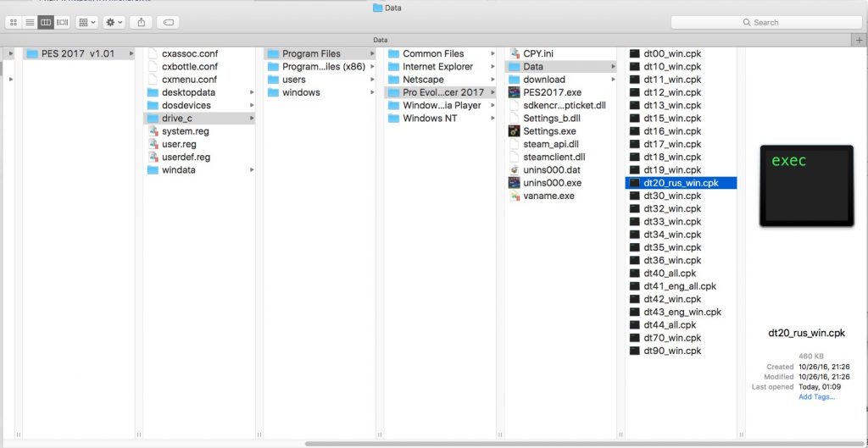868x448 pixels.
Task: Switch to Cover Flow view
Action: [x=62, y=22]
